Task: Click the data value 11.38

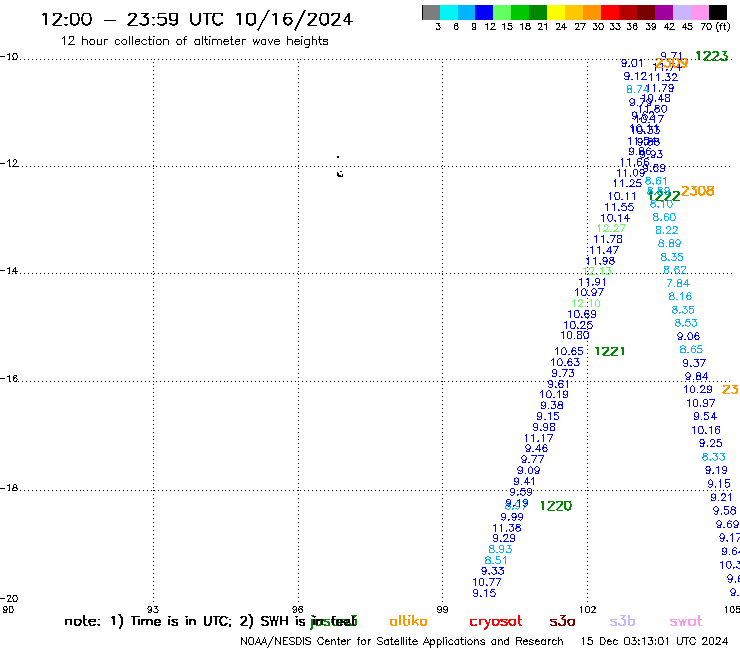Action: (507, 528)
